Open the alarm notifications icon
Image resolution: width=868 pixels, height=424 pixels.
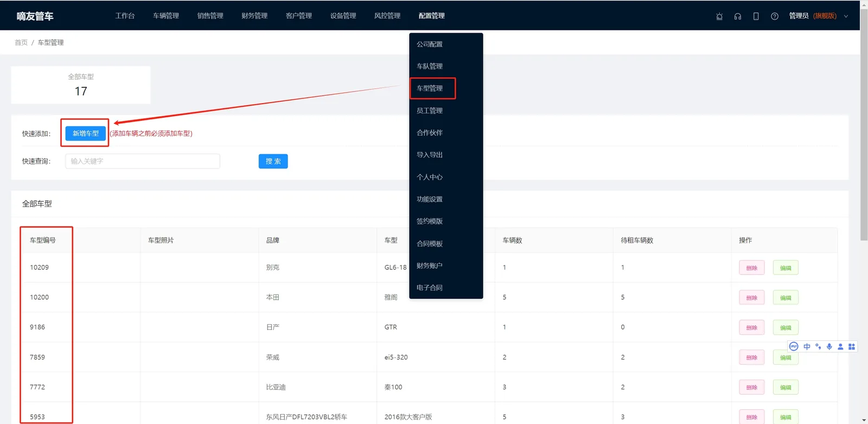pos(719,16)
